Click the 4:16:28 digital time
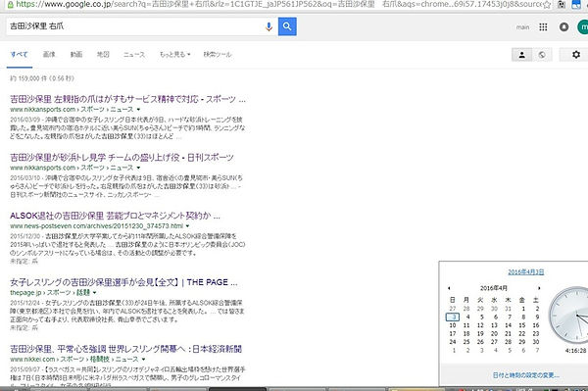The image size is (588, 391). (575, 351)
